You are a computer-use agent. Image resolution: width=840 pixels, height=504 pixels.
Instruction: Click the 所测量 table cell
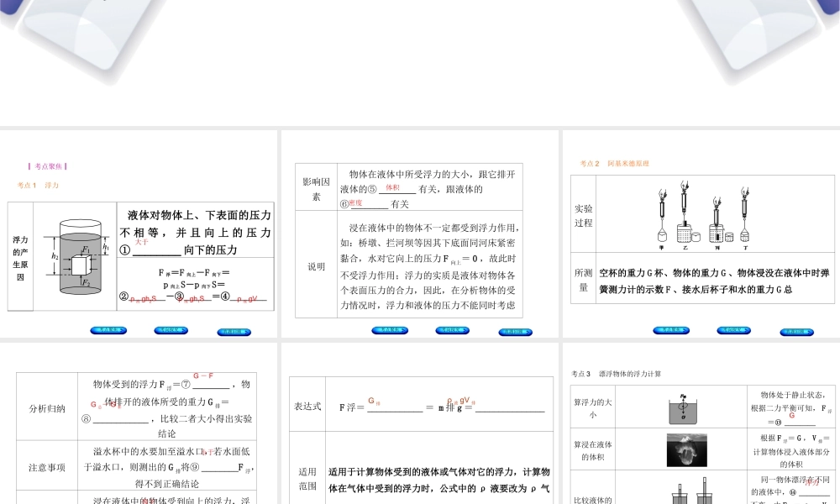(584, 280)
